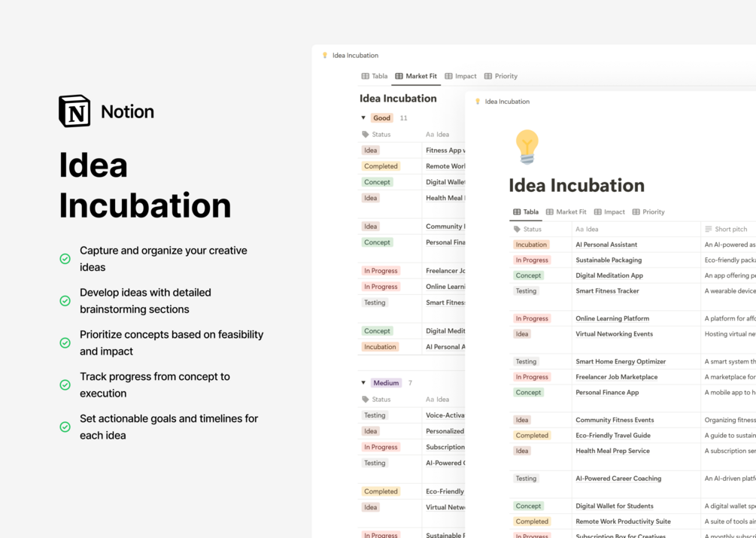Viewport: 756px width, 538px height.
Task: Click the Status tag icon in front table header
Action: 517,229
